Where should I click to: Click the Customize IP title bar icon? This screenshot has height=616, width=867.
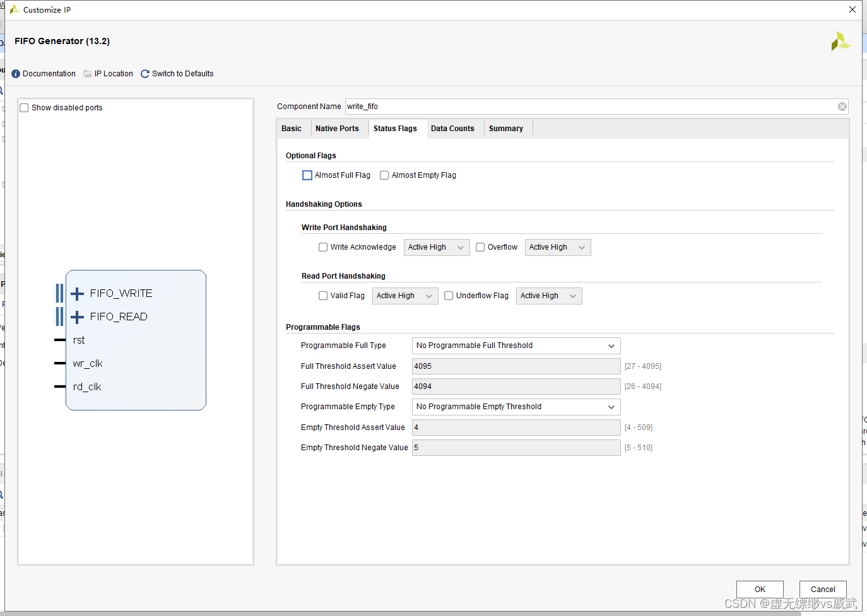pos(14,9)
